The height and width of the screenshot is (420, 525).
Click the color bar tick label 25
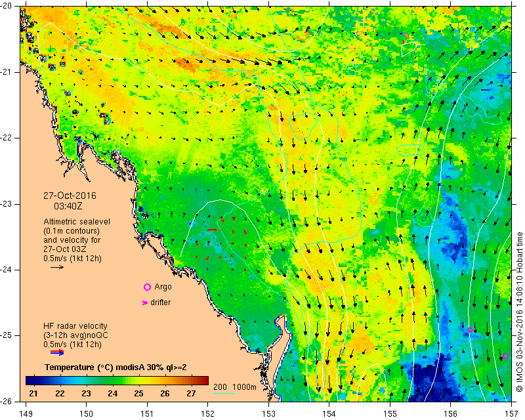coord(138,394)
